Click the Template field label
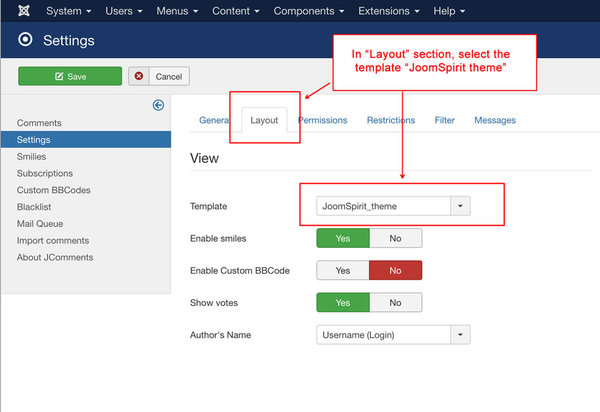The height and width of the screenshot is (412, 600). point(209,206)
